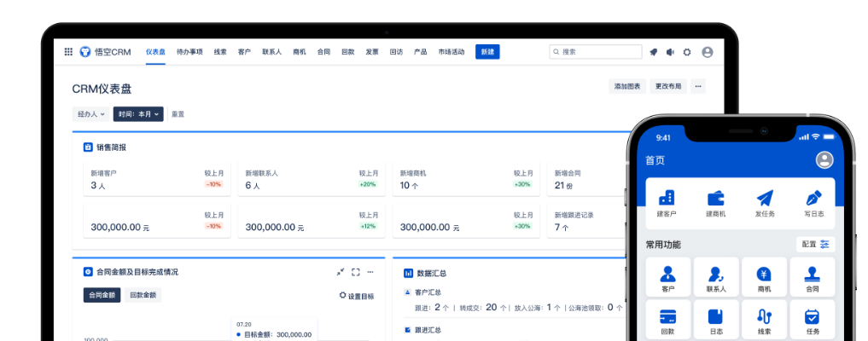This screenshot has width=868, height=341.
Task: Open the app grid launcher icon
Action: pos(68,52)
